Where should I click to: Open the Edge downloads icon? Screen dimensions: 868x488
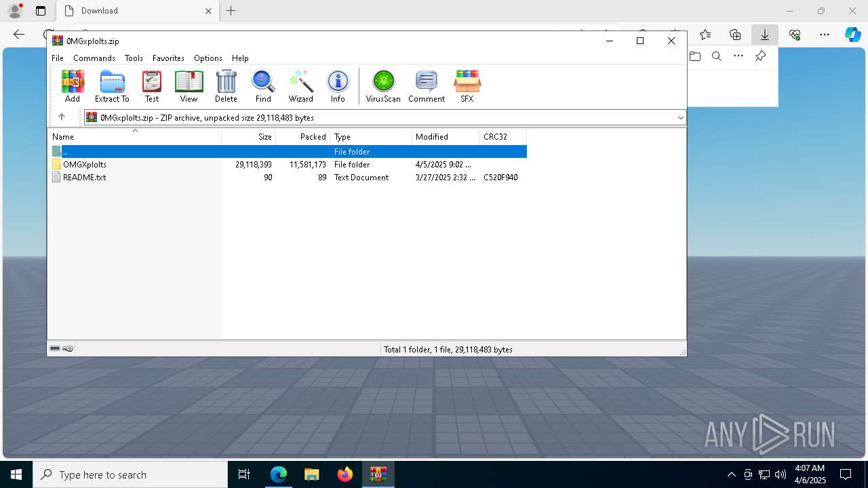[764, 35]
